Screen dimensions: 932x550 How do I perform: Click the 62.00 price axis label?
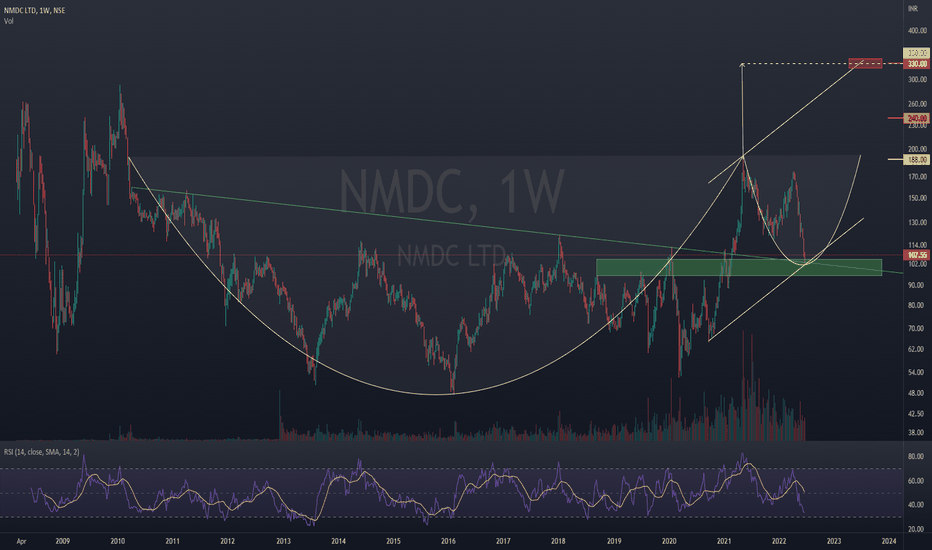(x=917, y=349)
